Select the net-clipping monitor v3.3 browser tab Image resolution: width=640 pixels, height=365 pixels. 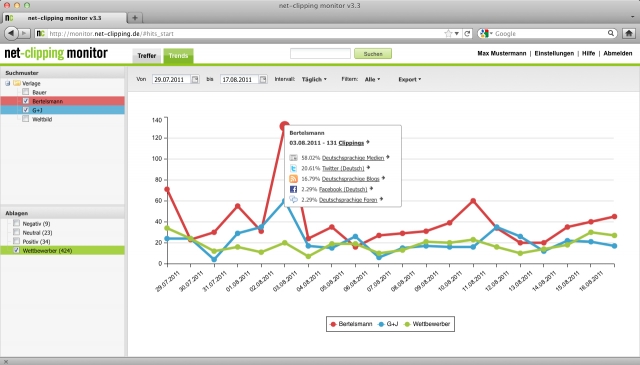tap(64, 18)
